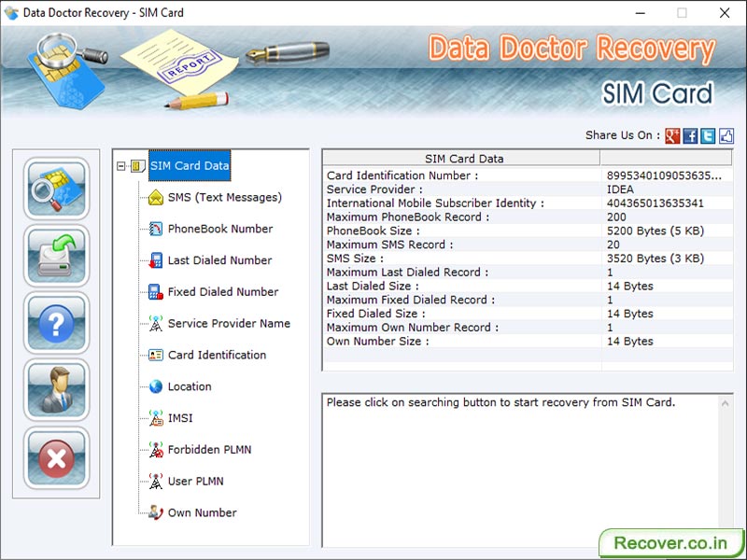Share the app on Facebook

pos(689,135)
